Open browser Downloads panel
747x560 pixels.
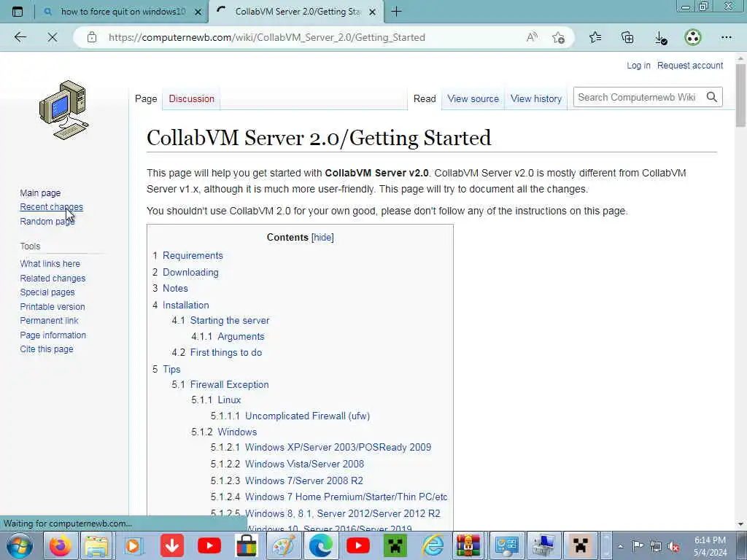pyautogui.click(x=661, y=38)
